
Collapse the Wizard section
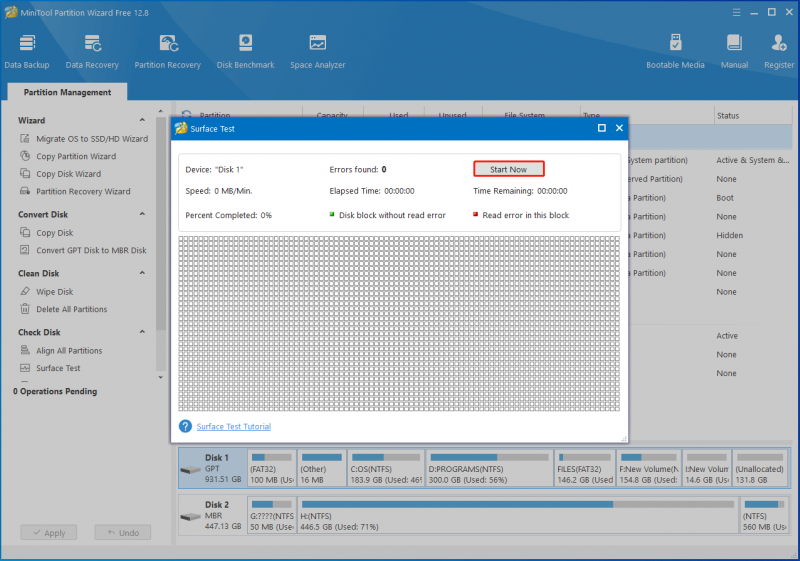(142, 120)
